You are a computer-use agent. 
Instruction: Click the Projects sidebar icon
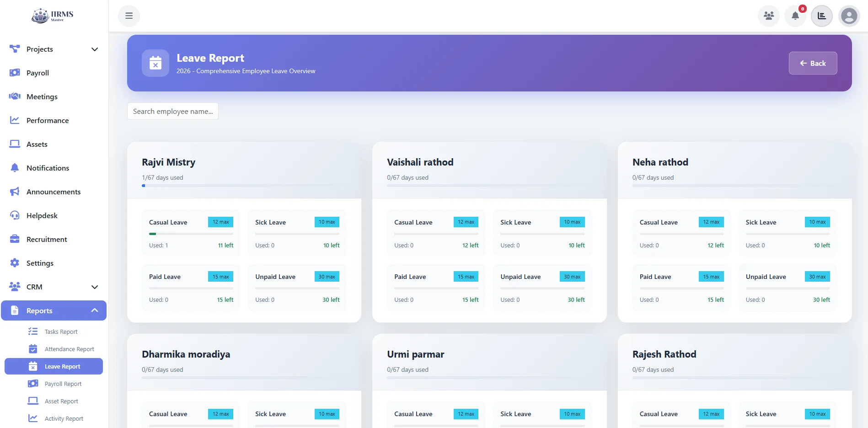(x=15, y=48)
